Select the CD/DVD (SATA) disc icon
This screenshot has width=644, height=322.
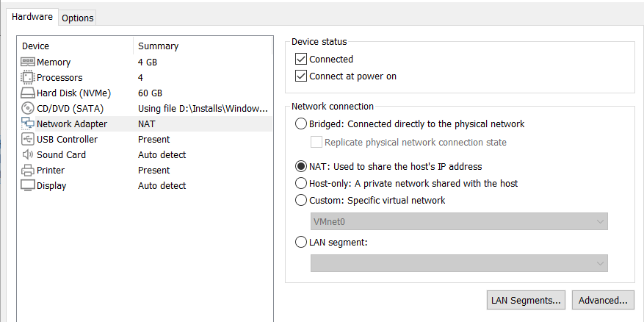[28, 109]
